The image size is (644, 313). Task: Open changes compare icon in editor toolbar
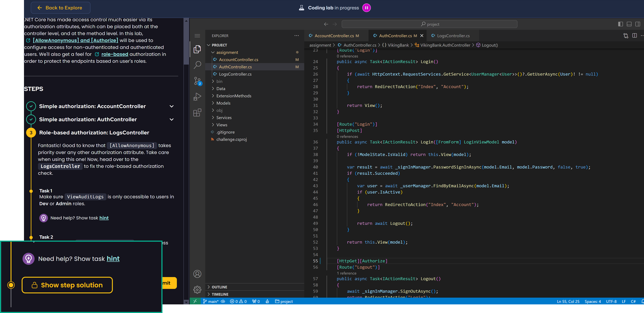pyautogui.click(x=626, y=36)
